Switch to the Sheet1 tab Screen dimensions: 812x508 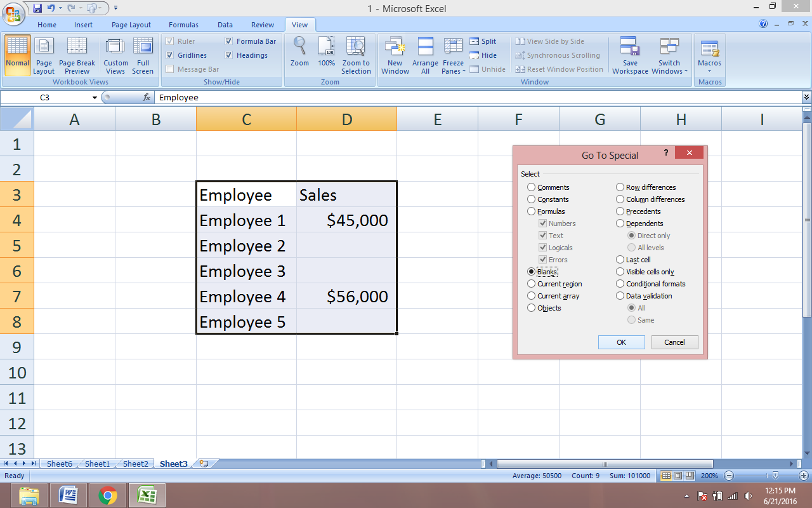click(97, 464)
